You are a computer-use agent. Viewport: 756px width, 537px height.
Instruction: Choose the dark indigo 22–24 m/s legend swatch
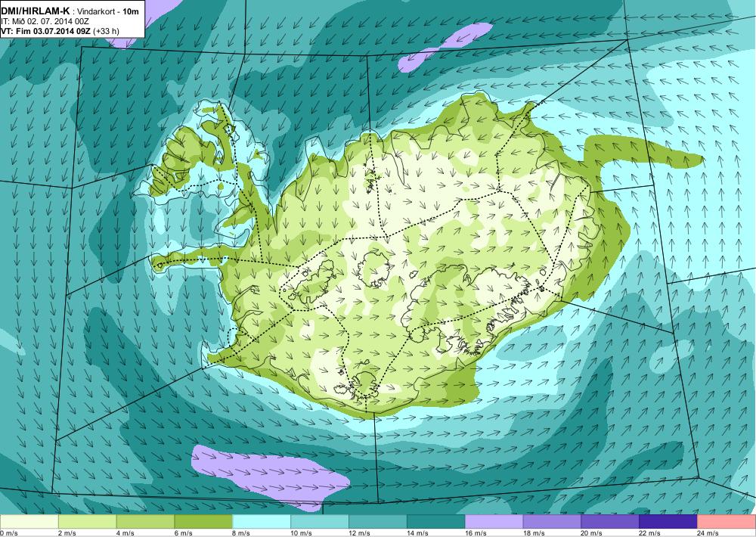pos(668,522)
